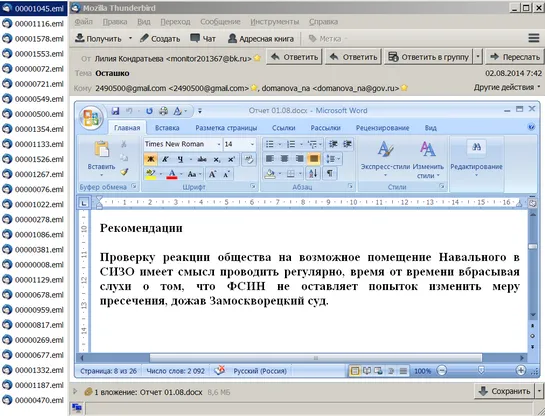Click the Word Office button orb
The image size is (545, 416).
tap(91, 117)
